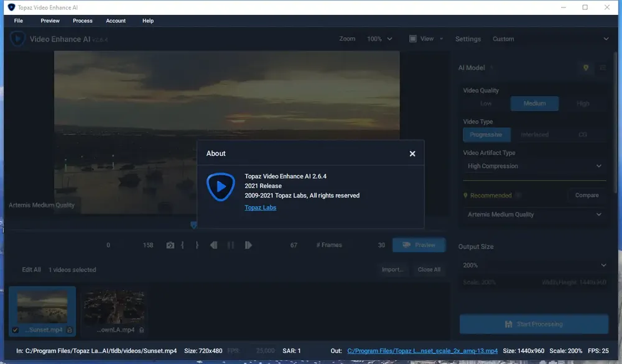Image resolution: width=622 pixels, height=364 pixels.
Task: Click the lightbulb icon beside AI Model
Action: (x=585, y=68)
